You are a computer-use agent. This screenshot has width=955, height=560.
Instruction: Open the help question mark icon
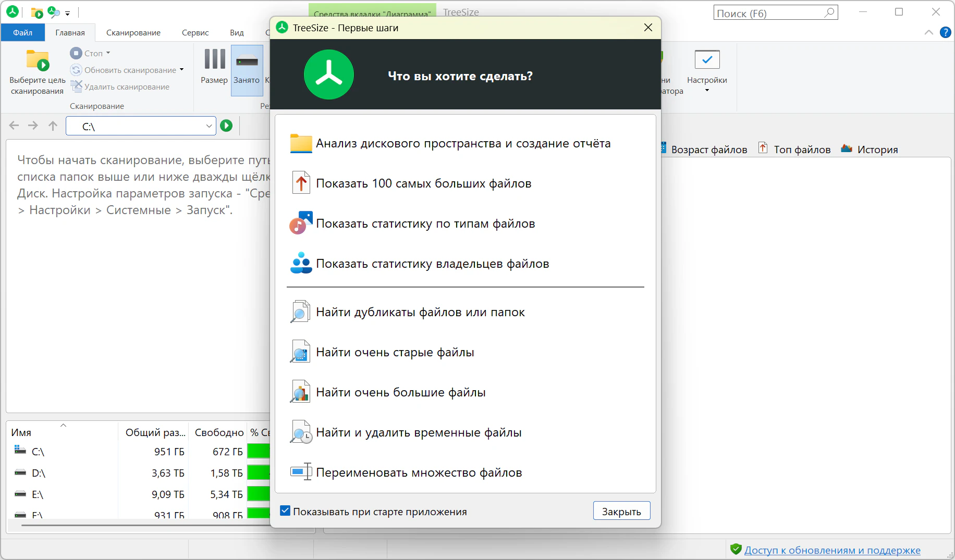(x=945, y=32)
